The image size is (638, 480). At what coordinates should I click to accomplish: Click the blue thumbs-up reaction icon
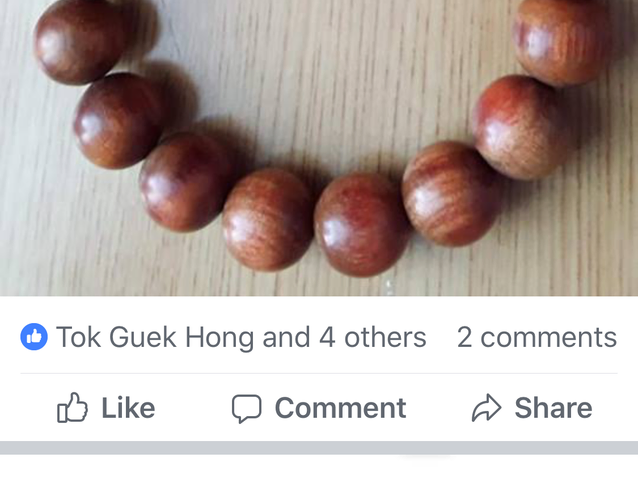[34, 337]
